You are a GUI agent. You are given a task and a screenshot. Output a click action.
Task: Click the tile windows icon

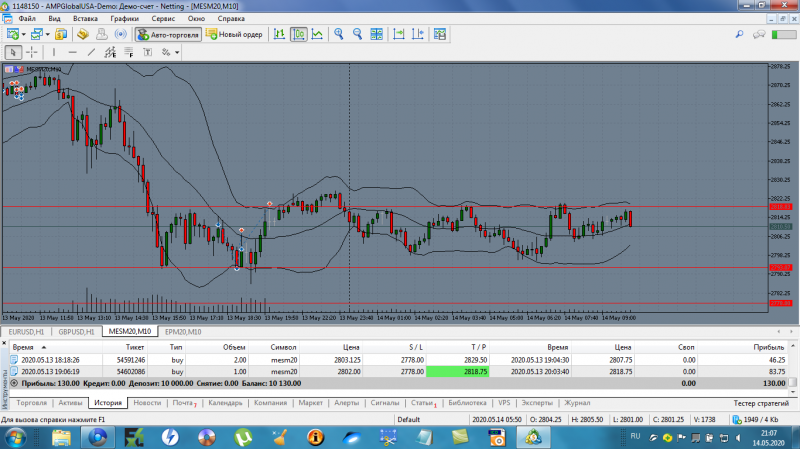point(377,34)
